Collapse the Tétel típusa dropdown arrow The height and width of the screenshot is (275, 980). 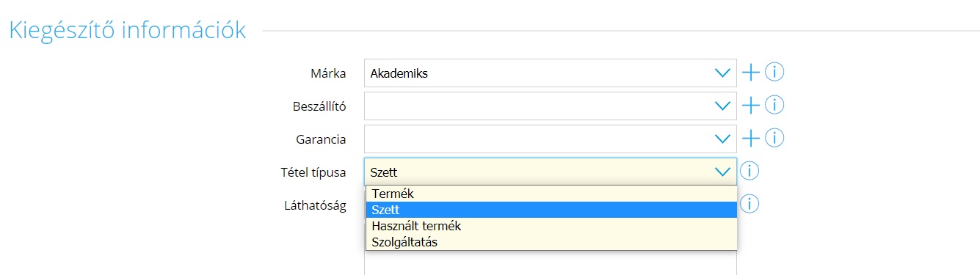pos(722,172)
